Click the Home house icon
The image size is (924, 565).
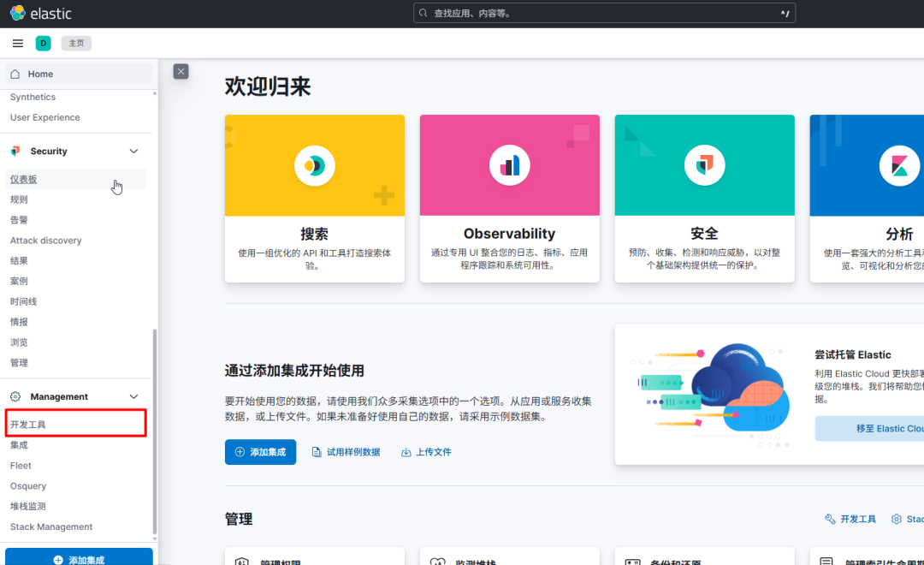coord(15,74)
